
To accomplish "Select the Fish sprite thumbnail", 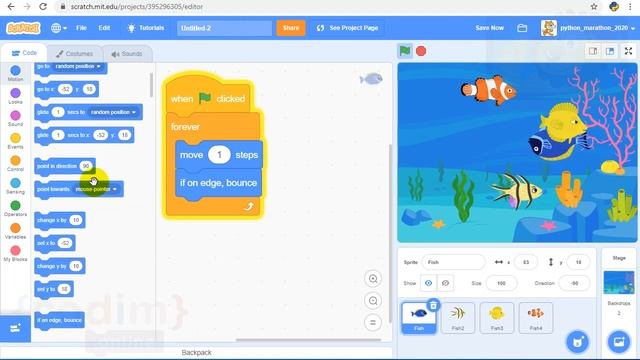I will (418, 318).
